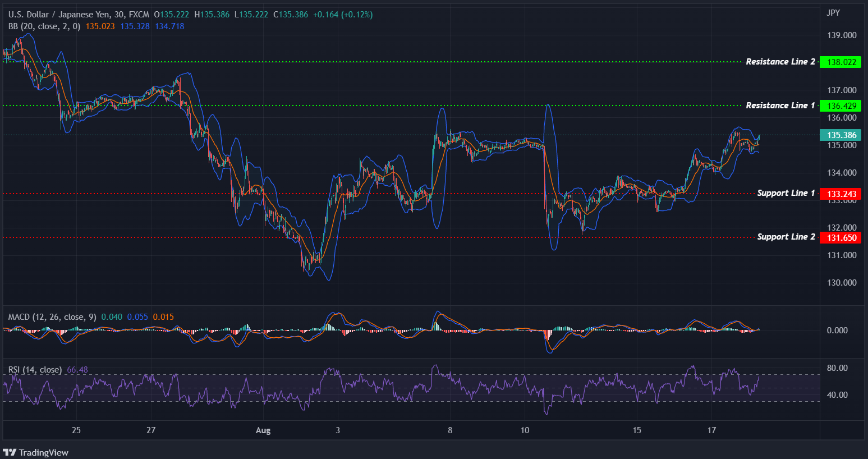
Task: Click the Aug label on the time axis
Action: coord(263,430)
